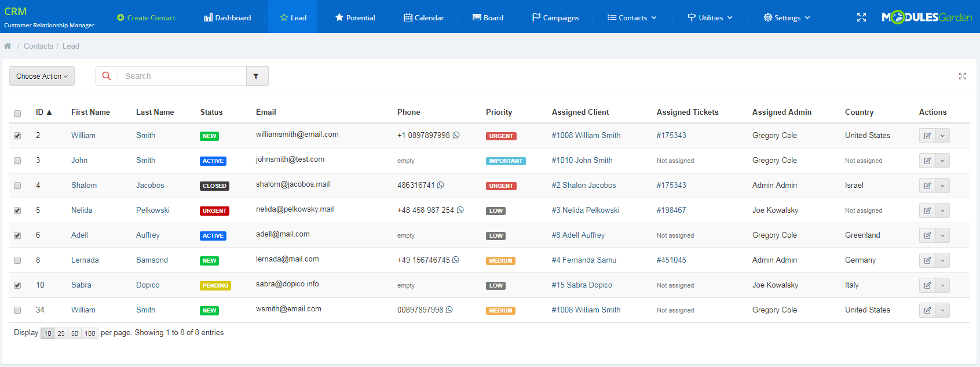Click WhatsApp icon next to +49 156746745
The height and width of the screenshot is (367, 980).
455,260
